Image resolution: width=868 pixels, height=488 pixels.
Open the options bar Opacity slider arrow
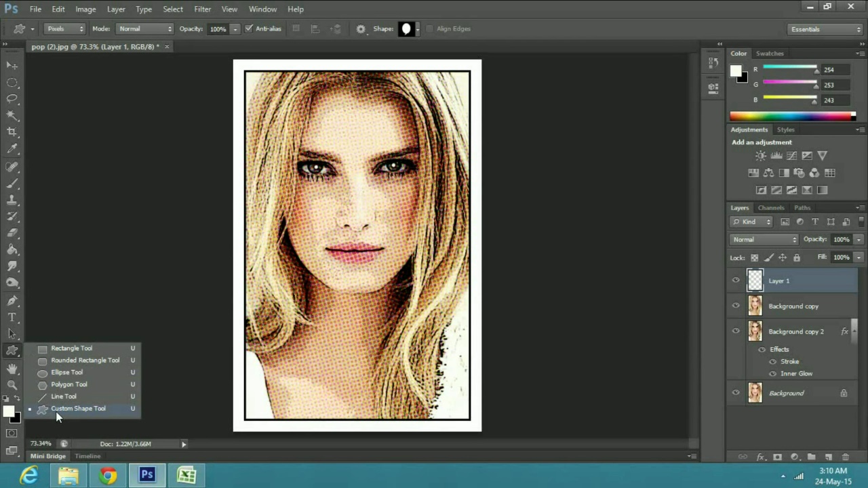point(235,29)
